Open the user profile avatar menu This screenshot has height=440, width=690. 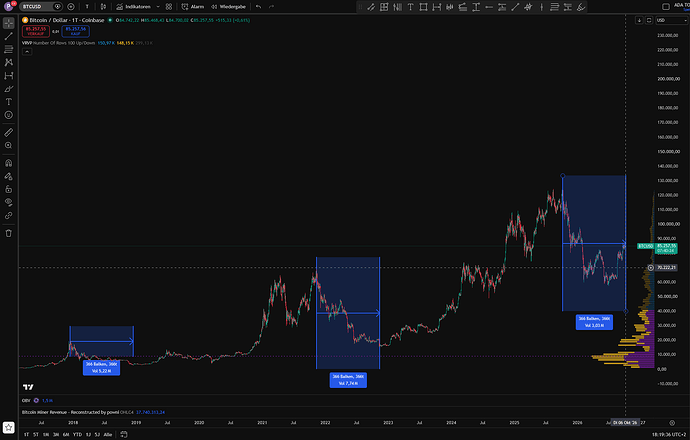9,6
